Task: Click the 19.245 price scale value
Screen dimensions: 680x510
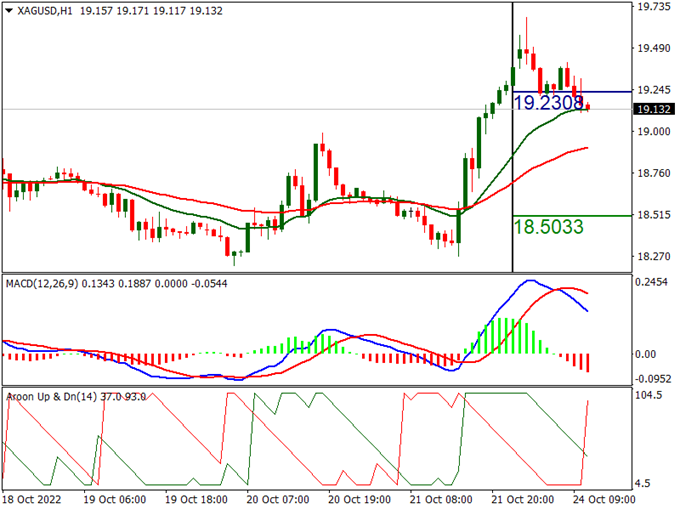Action: (x=654, y=90)
